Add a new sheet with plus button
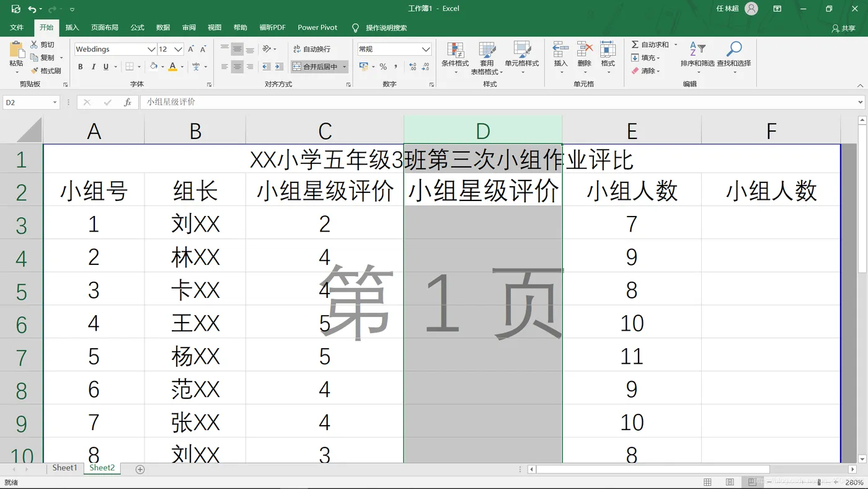The width and height of the screenshot is (868, 489). [x=140, y=469]
